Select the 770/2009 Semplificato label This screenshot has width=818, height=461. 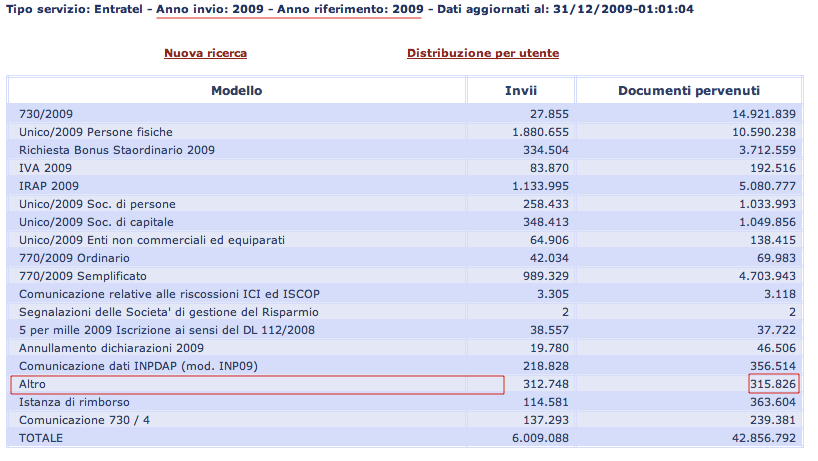pyautogui.click(x=82, y=276)
